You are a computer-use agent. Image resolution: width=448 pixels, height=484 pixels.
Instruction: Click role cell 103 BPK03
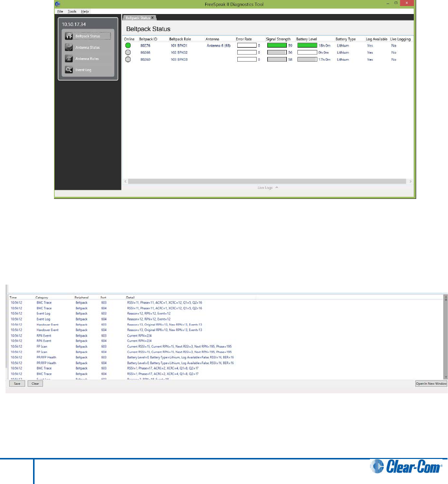point(179,59)
